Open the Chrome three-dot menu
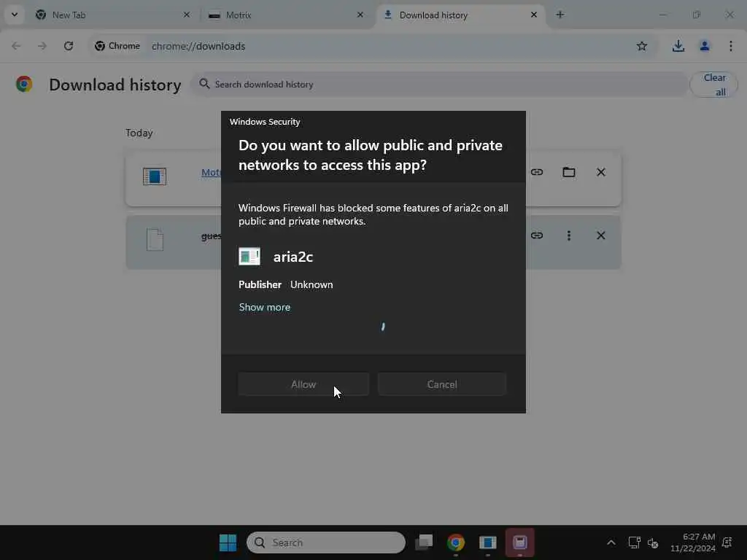This screenshot has height=560, width=747. coord(731,46)
